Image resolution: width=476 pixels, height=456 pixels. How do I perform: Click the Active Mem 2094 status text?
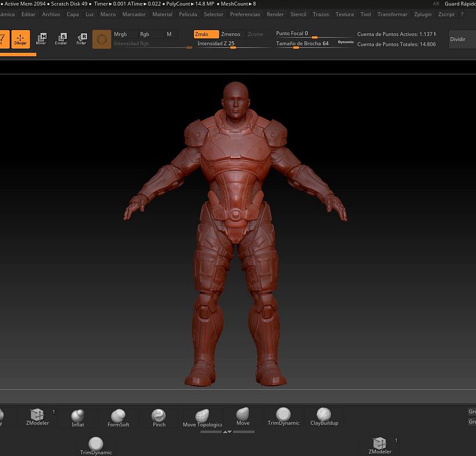pyautogui.click(x=25, y=4)
